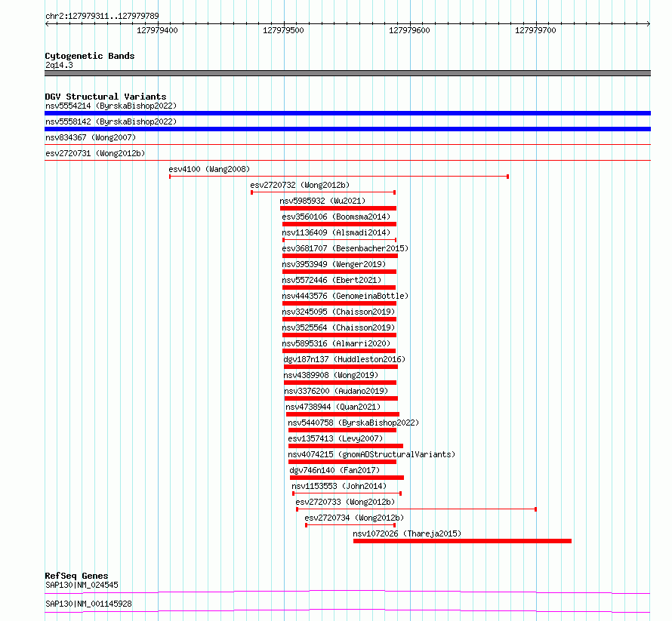The width and height of the screenshot is (672, 621).
Task: Open variant nsv3953949 (Wenger2019)
Action: 334,264
